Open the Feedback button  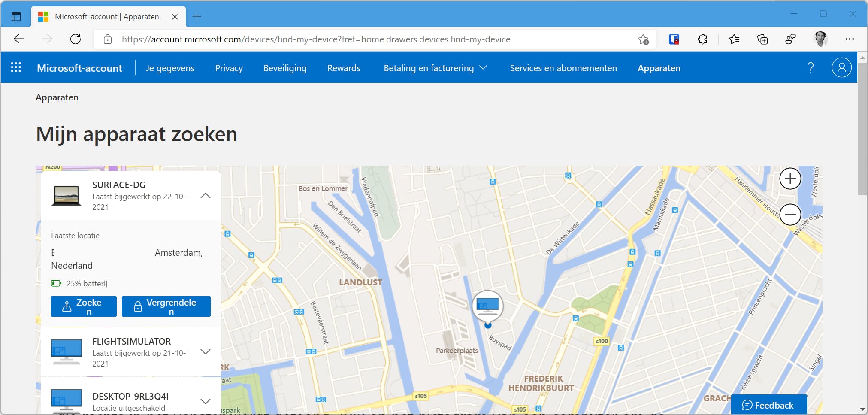coord(769,405)
